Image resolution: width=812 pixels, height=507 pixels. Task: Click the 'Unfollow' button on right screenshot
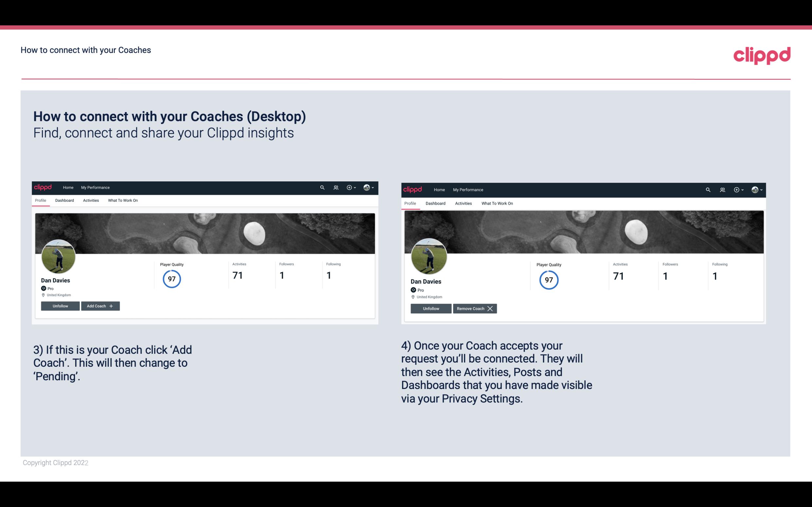coord(431,308)
